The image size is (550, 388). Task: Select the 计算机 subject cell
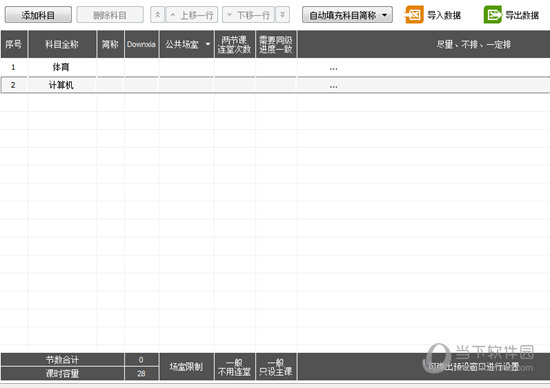point(62,85)
